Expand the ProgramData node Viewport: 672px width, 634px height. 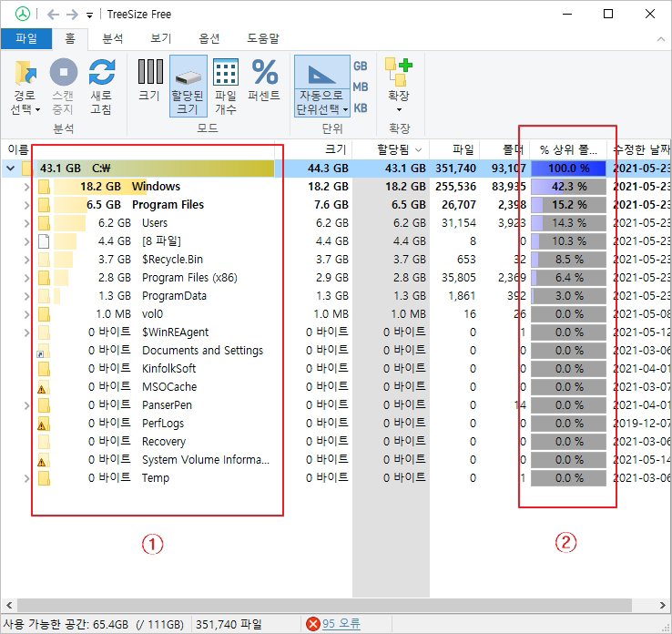click(x=26, y=296)
